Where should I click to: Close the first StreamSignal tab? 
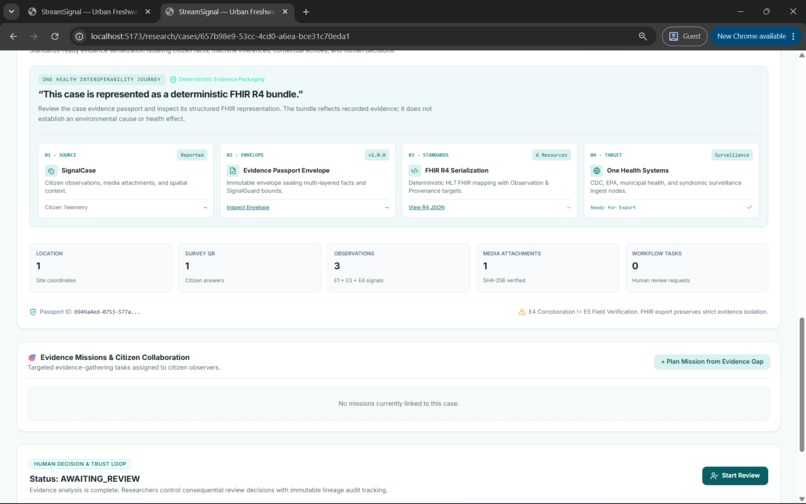point(148,12)
